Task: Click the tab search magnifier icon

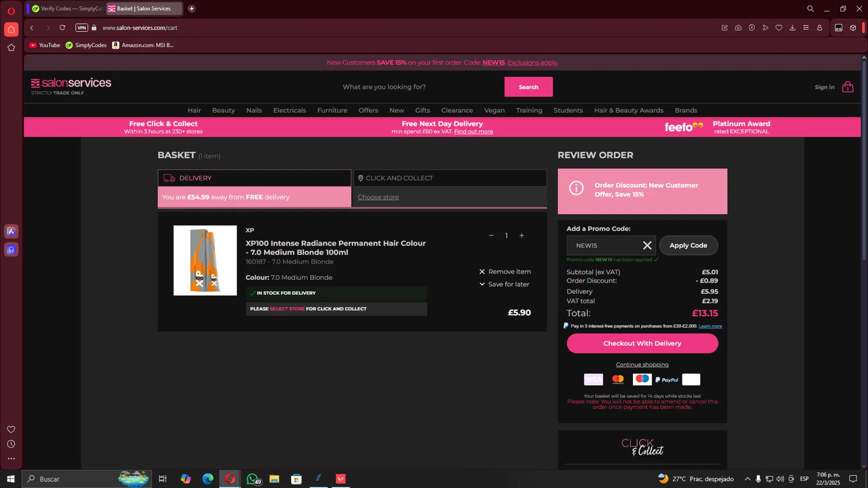Action: [810, 9]
